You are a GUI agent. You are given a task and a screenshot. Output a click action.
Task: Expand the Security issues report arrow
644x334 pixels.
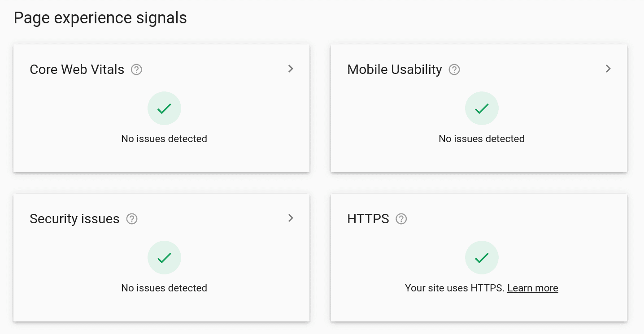coord(291,218)
